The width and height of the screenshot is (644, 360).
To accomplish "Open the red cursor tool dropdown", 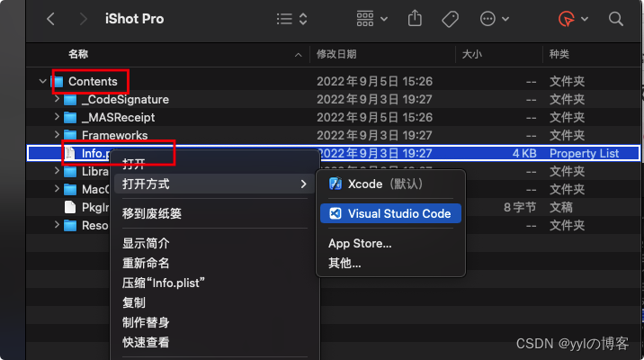I will (x=573, y=19).
